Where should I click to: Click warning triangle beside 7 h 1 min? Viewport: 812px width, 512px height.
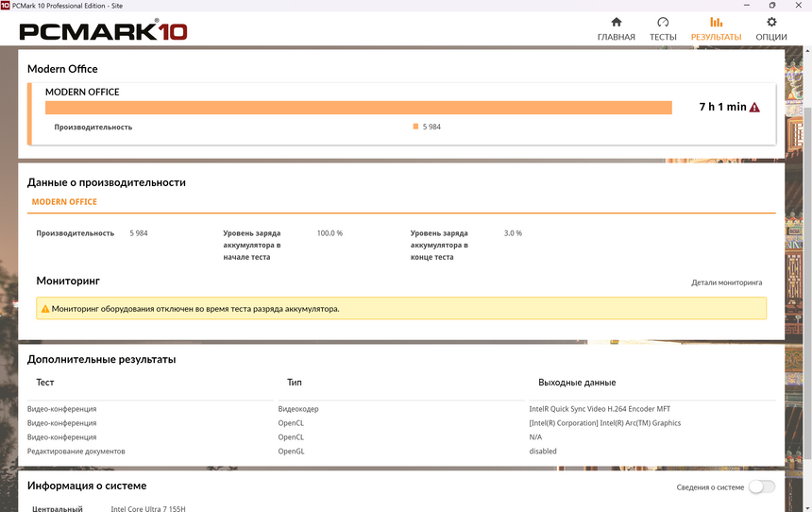[x=754, y=108]
